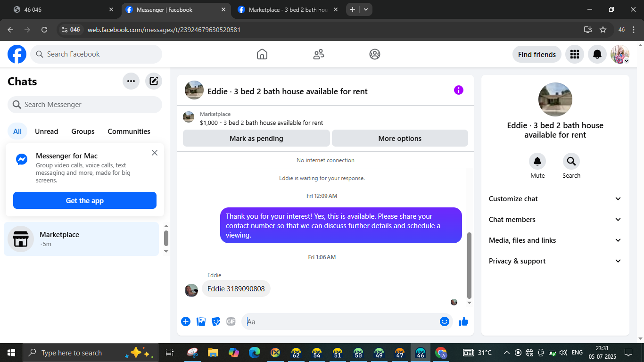The image size is (644, 362).
Task: Click the Windows taskbar search box
Action: click(x=90, y=353)
